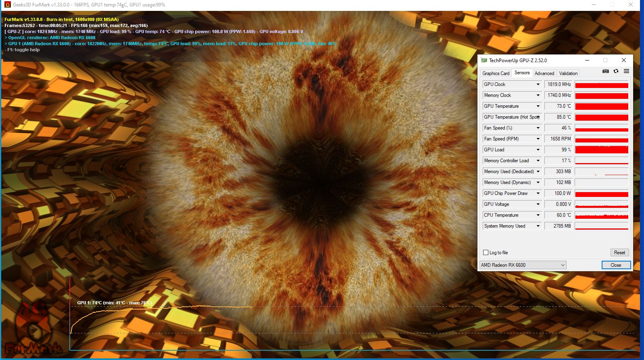Open the Fan Speed (RPM) dropdown arrow

(538, 139)
